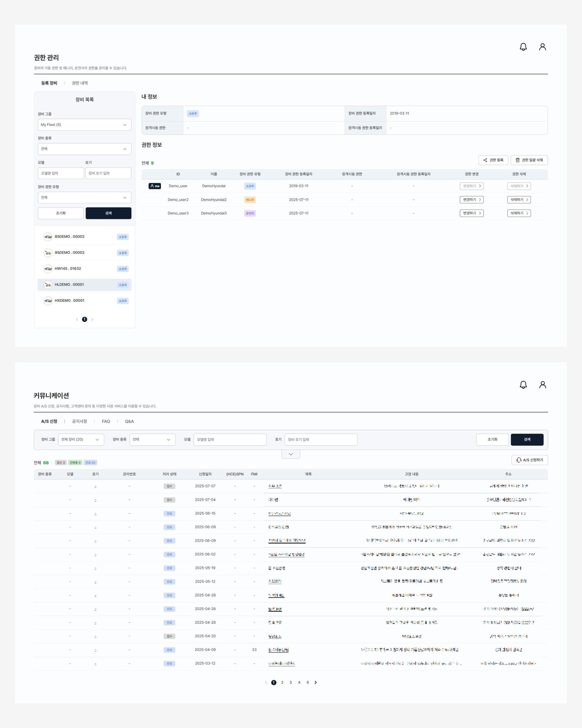Open user profile icon in 커뮤니케이션 header
Viewport: 582px width, 728px height.
point(542,385)
